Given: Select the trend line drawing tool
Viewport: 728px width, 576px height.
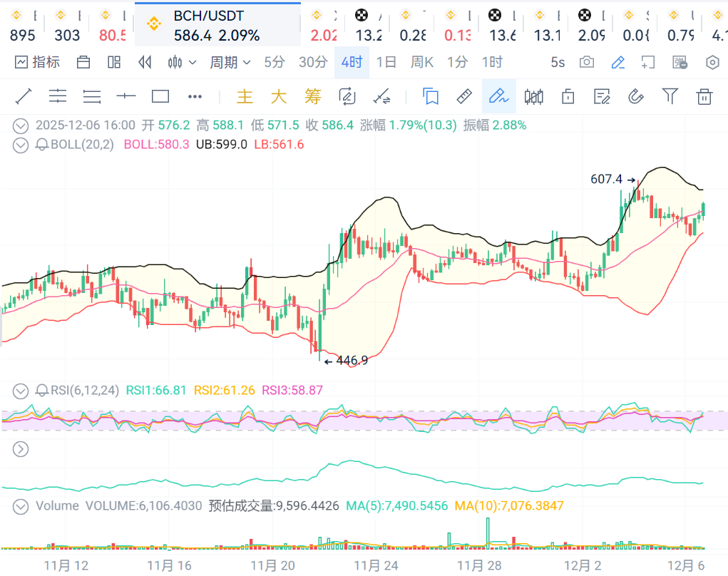Looking at the screenshot, I should [24, 96].
